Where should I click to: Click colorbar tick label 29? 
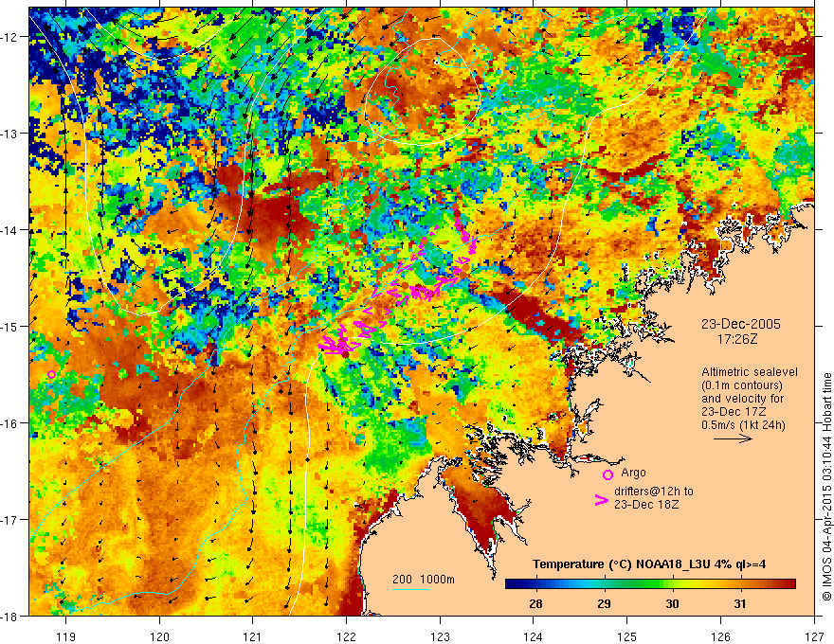point(605,603)
